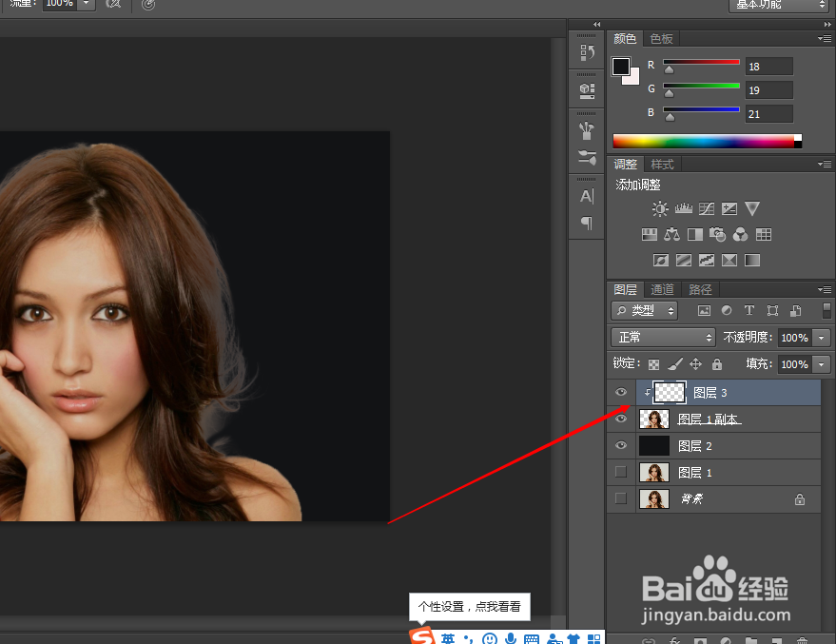The width and height of the screenshot is (836, 644).
Task: Enable airbrush mode in options bar
Action: [x=113, y=4]
